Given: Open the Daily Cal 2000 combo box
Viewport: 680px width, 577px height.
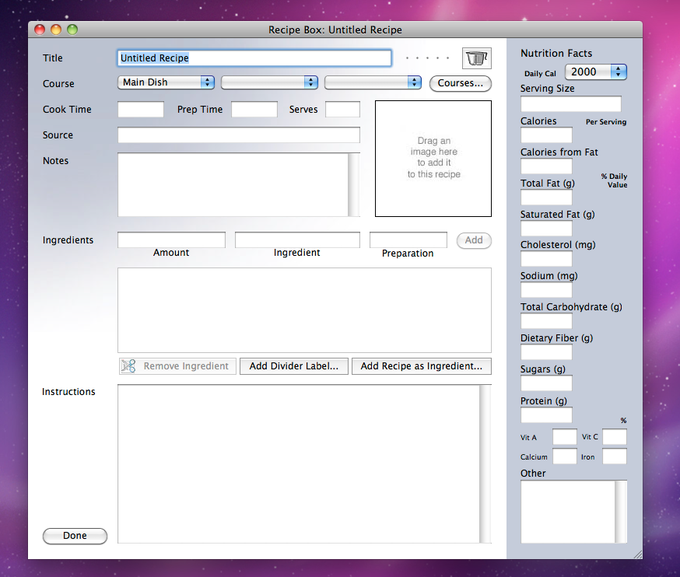Looking at the screenshot, I should [x=596, y=72].
